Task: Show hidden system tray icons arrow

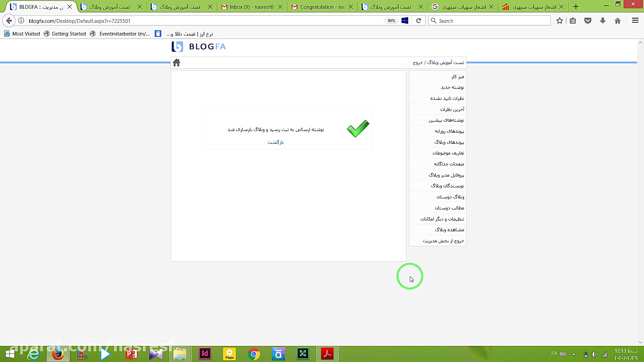Action: click(574, 354)
